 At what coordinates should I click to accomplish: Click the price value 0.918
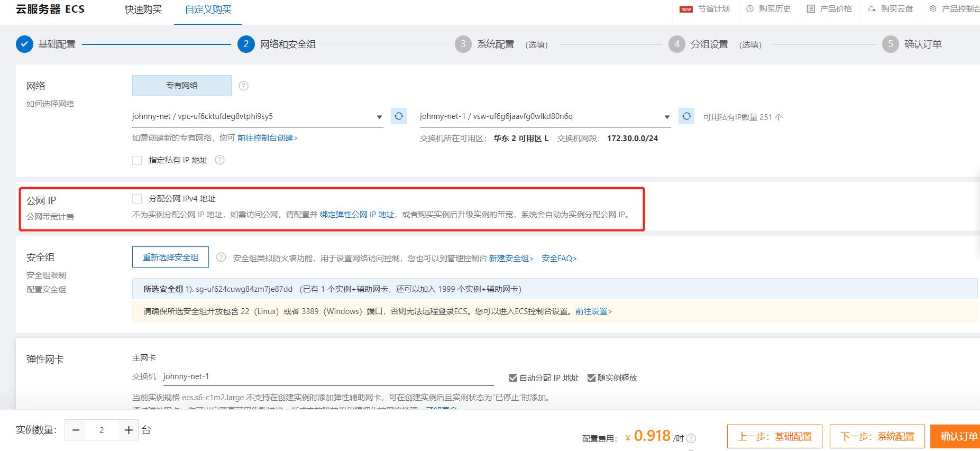pos(652,436)
